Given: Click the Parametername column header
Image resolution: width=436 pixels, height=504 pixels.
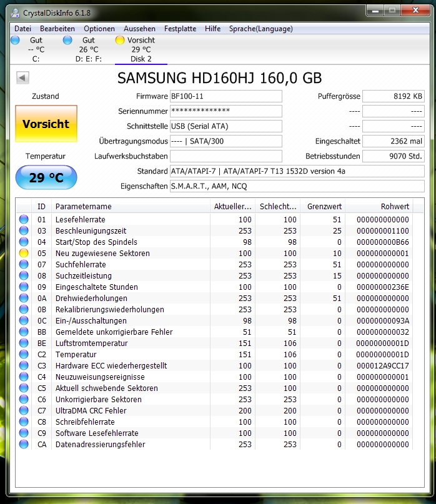Looking at the screenshot, I should (131, 206).
